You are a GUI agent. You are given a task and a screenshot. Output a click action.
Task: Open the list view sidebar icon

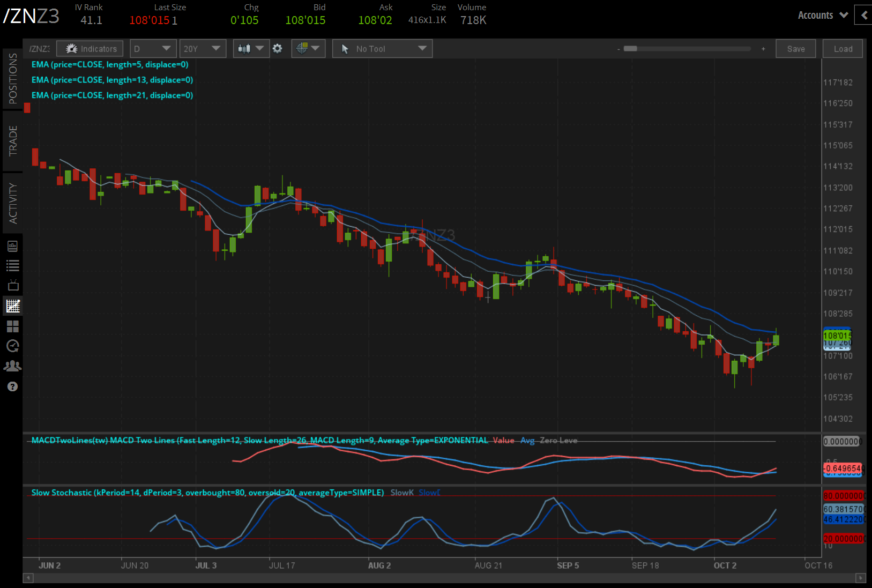coord(13,265)
